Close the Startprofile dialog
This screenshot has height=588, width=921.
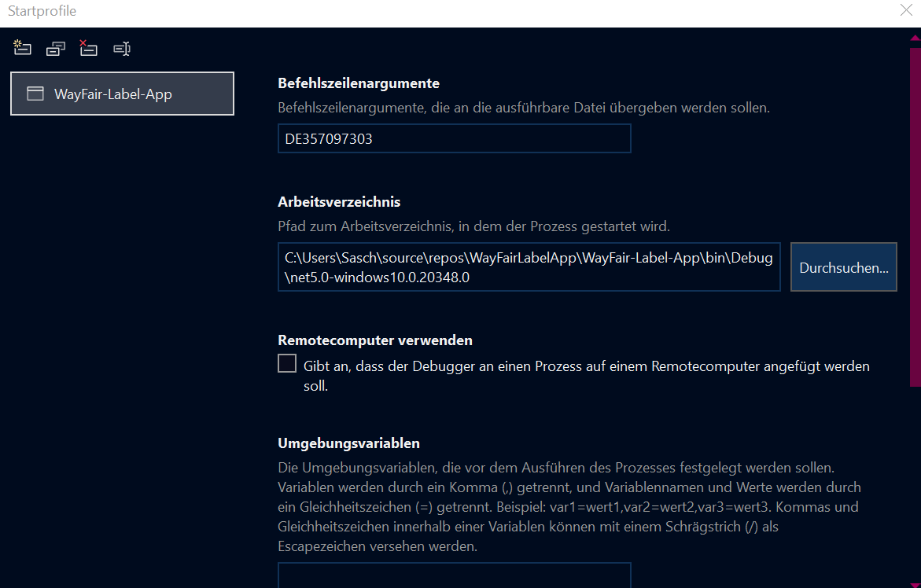coord(906,10)
